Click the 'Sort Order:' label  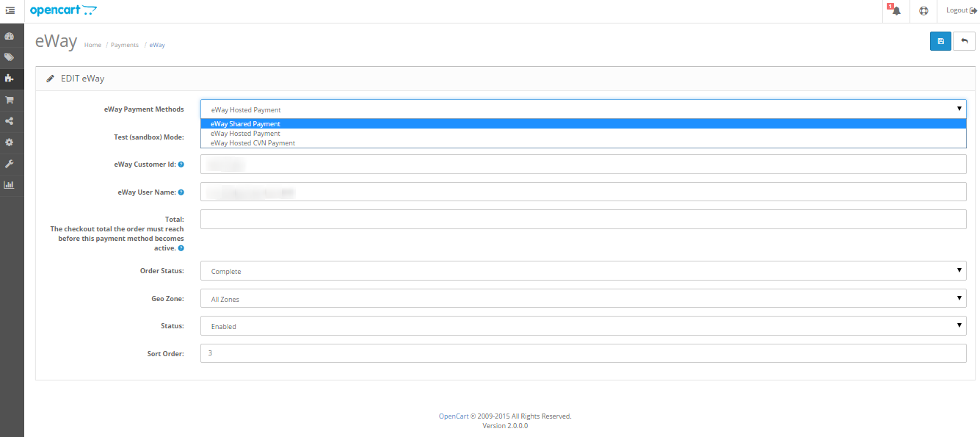[x=166, y=354]
